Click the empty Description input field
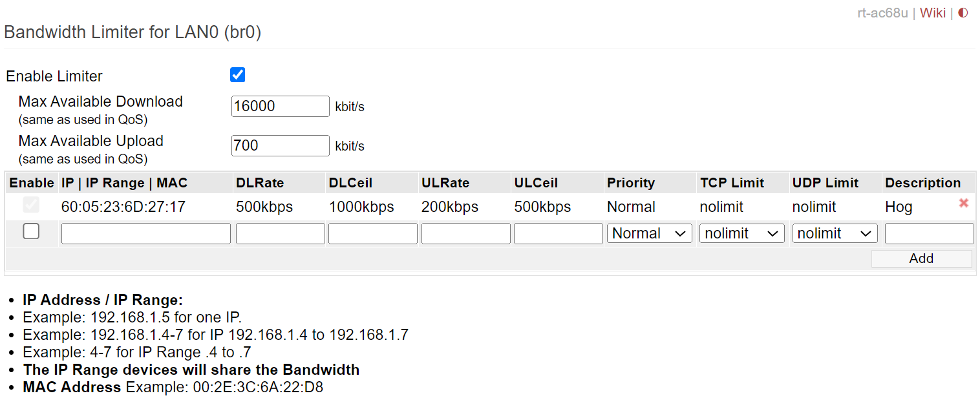 [x=930, y=233]
